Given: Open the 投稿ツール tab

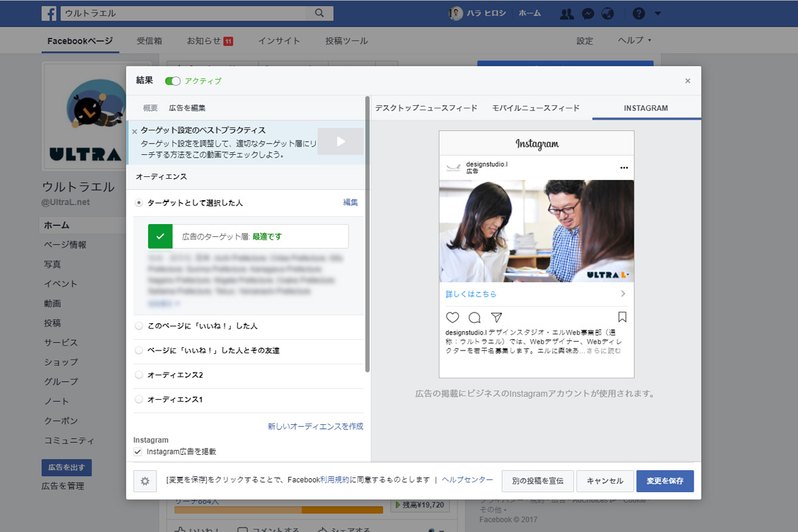Looking at the screenshot, I should click(346, 41).
